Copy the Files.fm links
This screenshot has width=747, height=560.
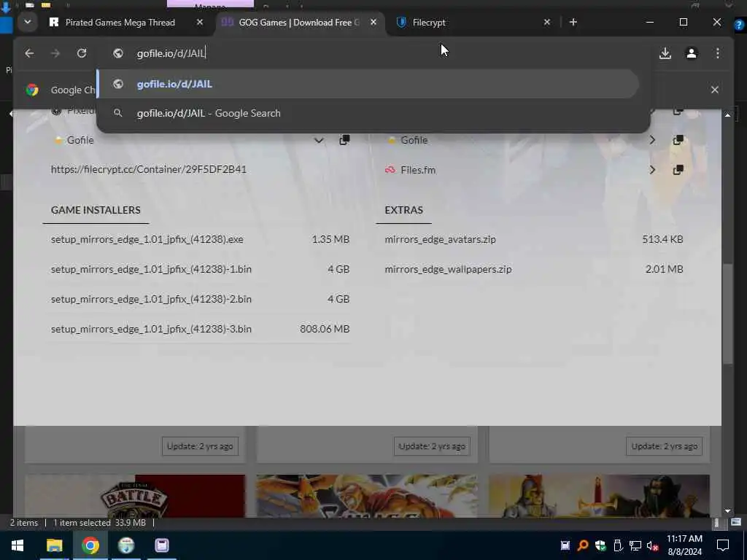678,170
